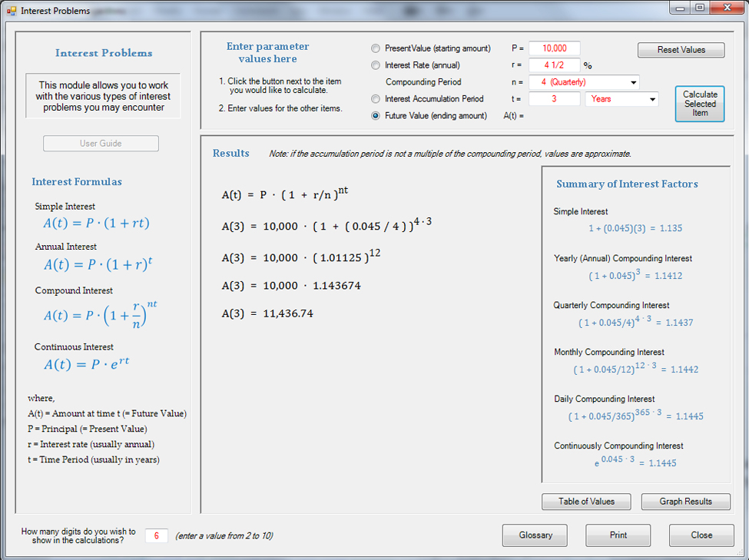Open the Glossary
The width and height of the screenshot is (749, 560).
535,535
